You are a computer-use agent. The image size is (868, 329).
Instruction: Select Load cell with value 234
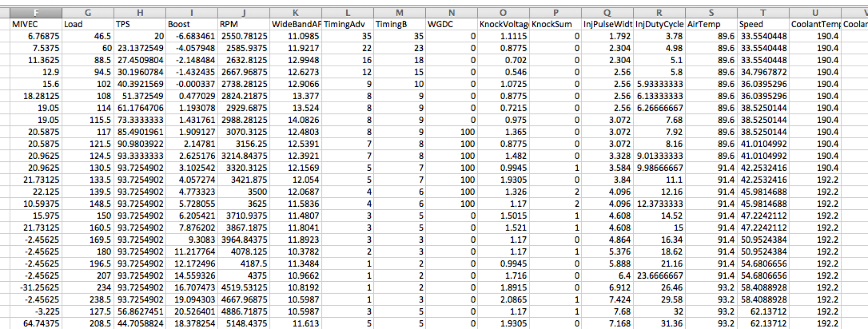[88, 288]
